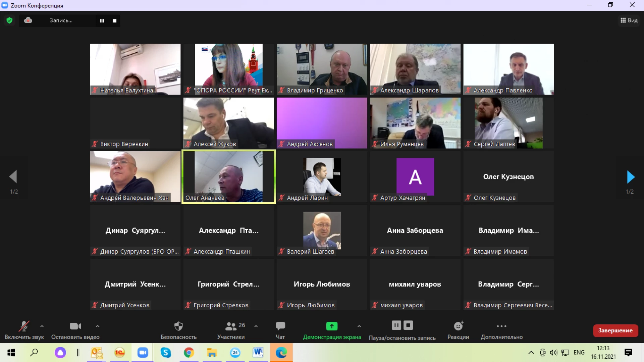Click Александр Пташкин name label
This screenshot has width=644, height=362.
217,251
